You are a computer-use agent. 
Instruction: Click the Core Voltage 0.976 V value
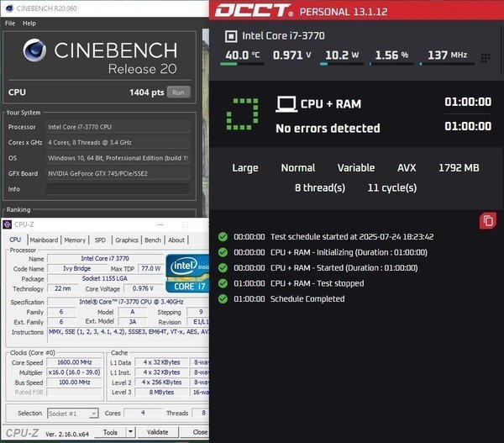(x=143, y=288)
